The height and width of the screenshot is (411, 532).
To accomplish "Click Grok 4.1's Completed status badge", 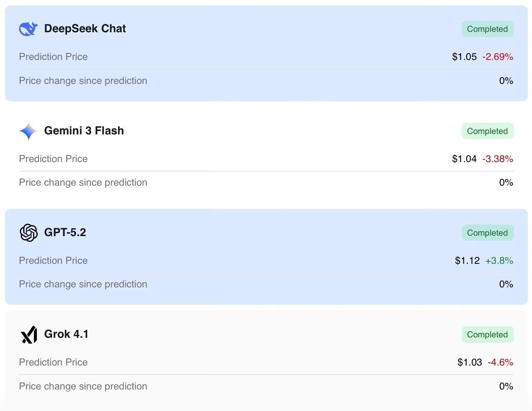I will pos(487,335).
